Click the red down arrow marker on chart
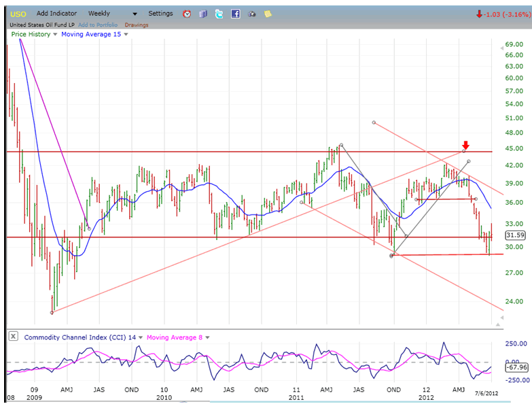The width and height of the screenshot is (532, 404). coord(465,145)
